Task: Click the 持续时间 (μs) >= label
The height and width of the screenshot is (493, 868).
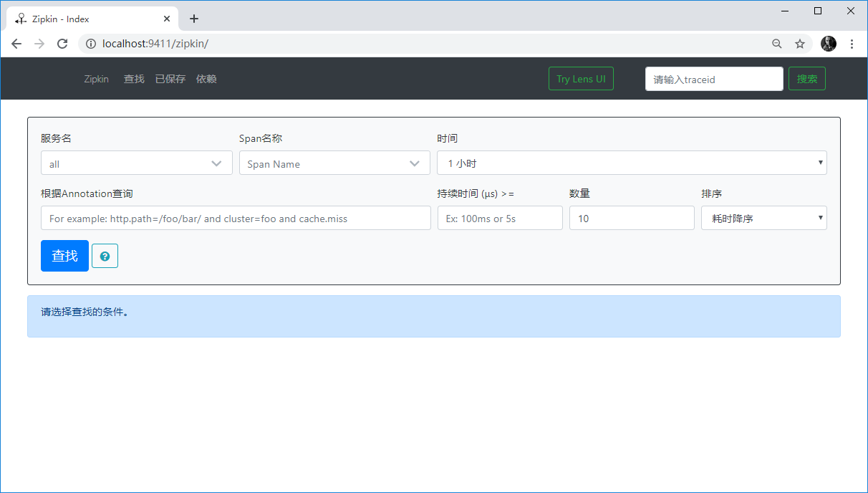Action: [476, 193]
